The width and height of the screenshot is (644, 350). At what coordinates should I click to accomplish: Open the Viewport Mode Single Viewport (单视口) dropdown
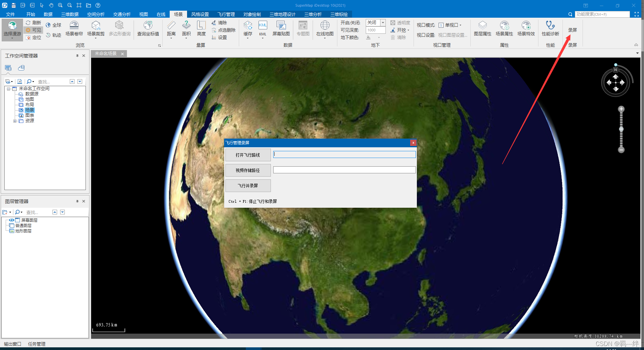[x=450, y=25]
